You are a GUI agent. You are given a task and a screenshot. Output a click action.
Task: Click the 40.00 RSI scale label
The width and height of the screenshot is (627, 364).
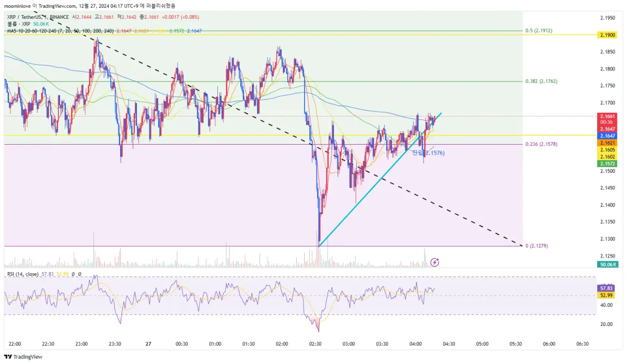606,305
